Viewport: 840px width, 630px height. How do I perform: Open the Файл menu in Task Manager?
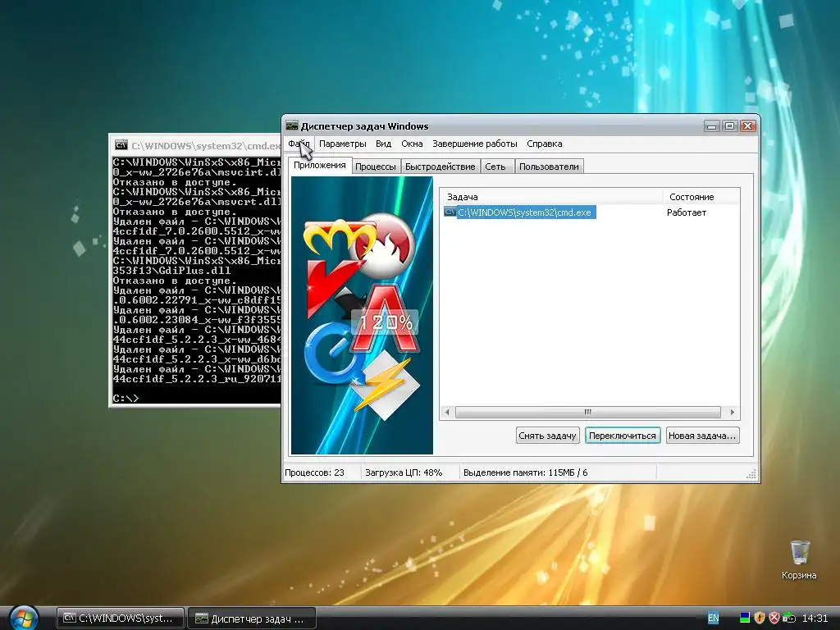(x=299, y=144)
